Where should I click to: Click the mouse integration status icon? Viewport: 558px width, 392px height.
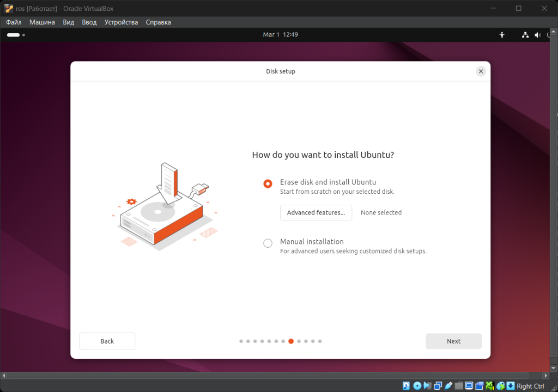click(500, 386)
